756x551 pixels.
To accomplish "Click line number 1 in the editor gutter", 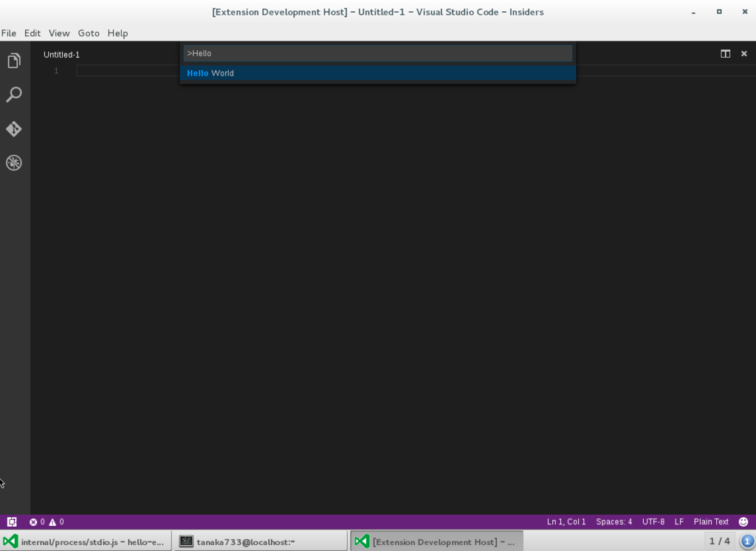I will pos(56,71).
